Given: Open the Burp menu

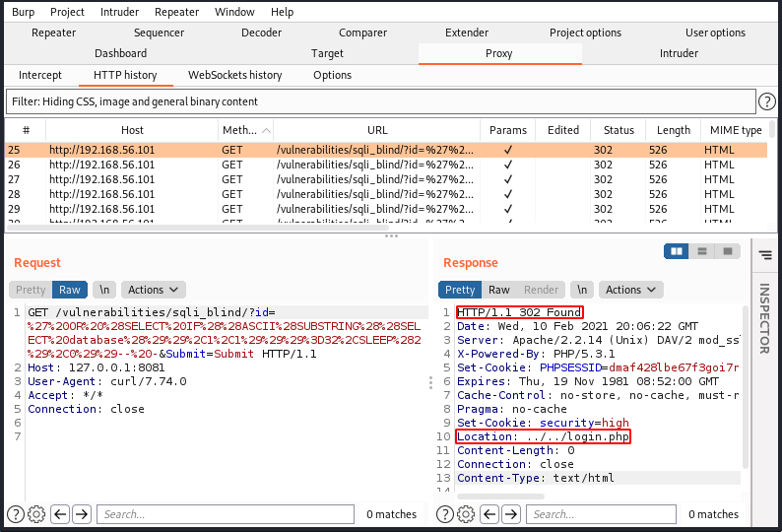Looking at the screenshot, I should point(23,12).
